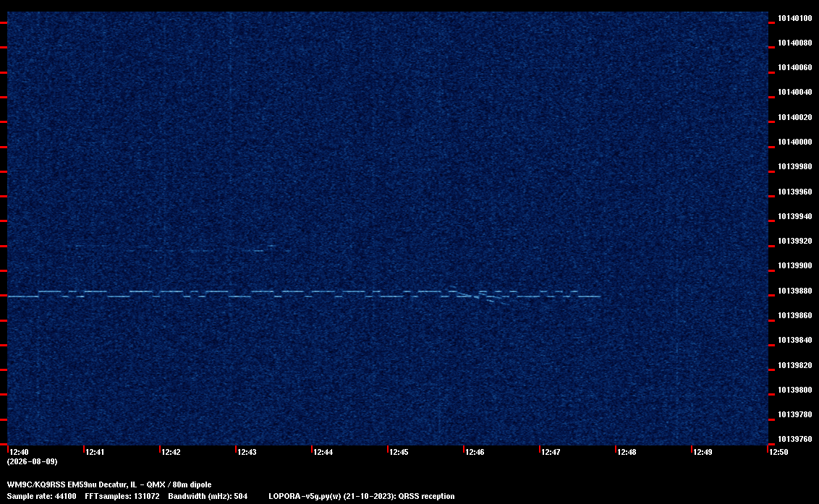
Task: Select the 10140000 frequency label
Action: coord(795,142)
